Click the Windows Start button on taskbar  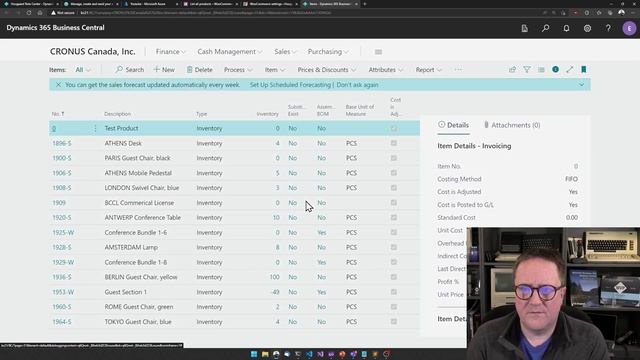pyautogui.click(x=254, y=354)
